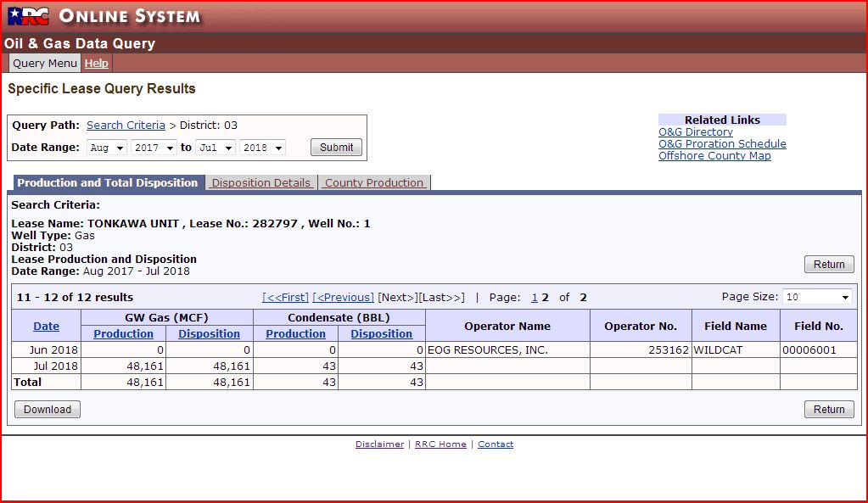
Task: Click the WILDCAT field name cell
Action: 736,349
